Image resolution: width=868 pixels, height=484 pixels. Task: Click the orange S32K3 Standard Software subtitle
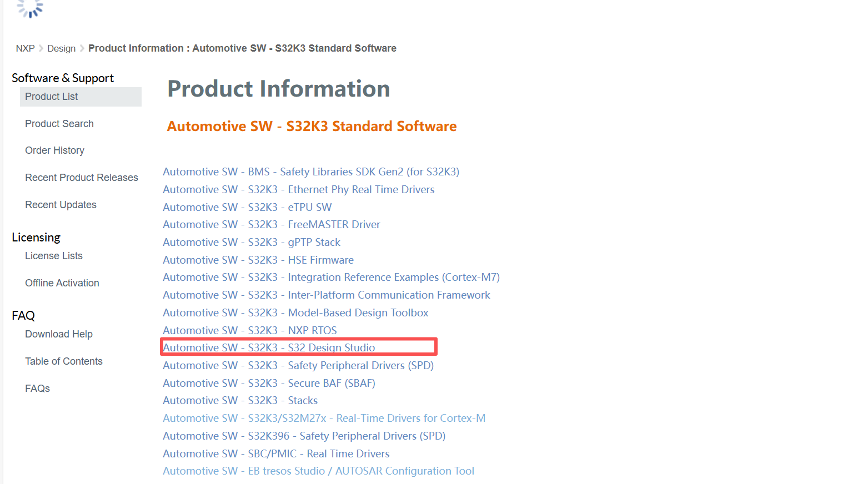coord(312,127)
